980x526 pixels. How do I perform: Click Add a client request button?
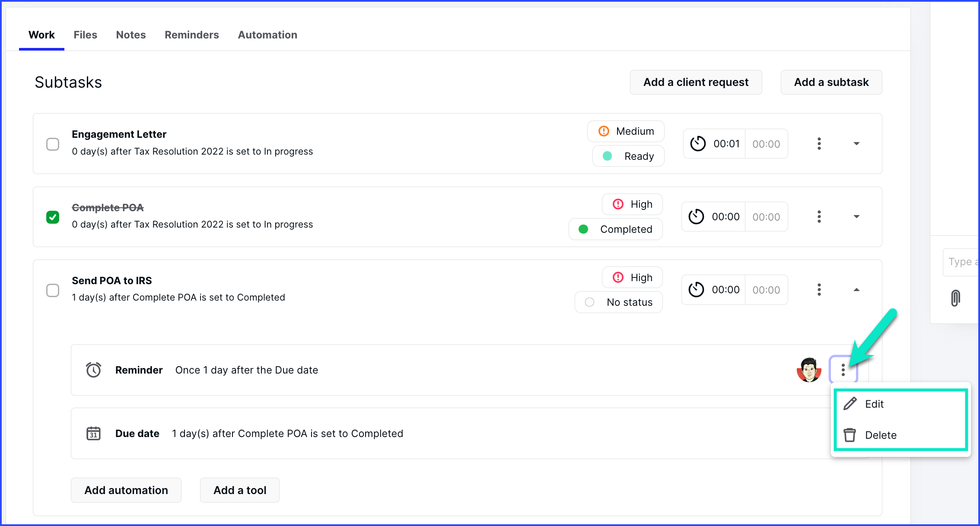click(x=696, y=82)
